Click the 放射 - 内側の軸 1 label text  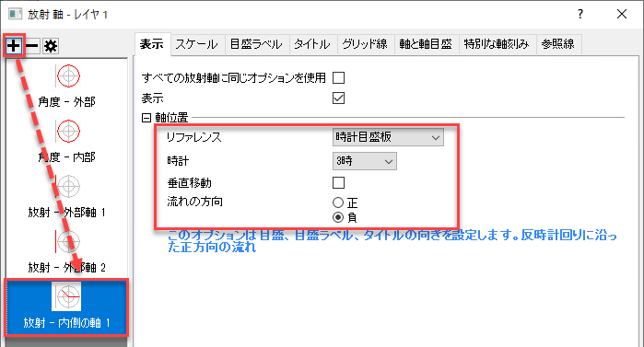click(66, 323)
